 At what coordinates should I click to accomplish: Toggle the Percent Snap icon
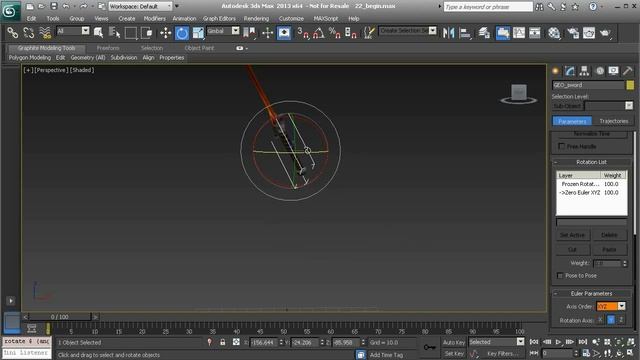coord(335,33)
